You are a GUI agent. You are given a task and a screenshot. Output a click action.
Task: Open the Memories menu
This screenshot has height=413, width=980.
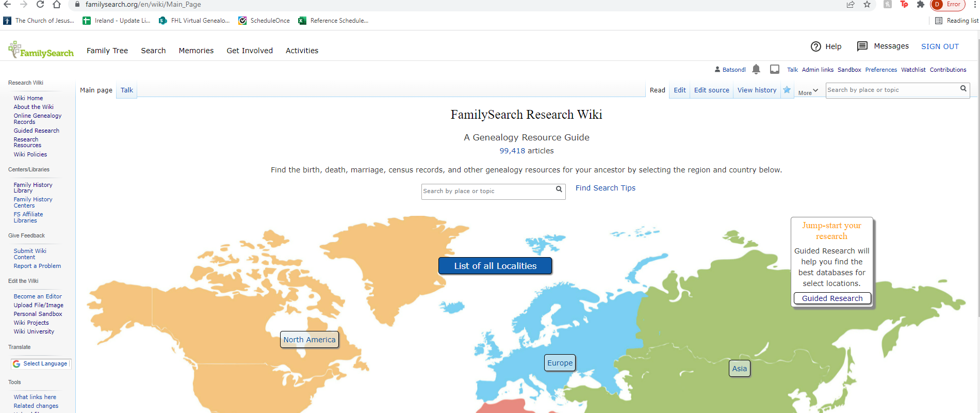(x=196, y=51)
